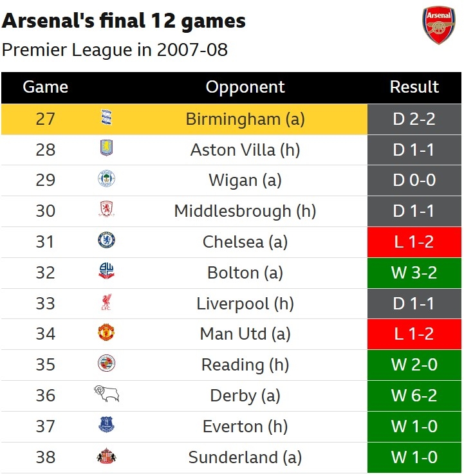This screenshot has height=476, width=464.
Task: Click game number 38 cell
Action: pyautogui.click(x=45, y=457)
